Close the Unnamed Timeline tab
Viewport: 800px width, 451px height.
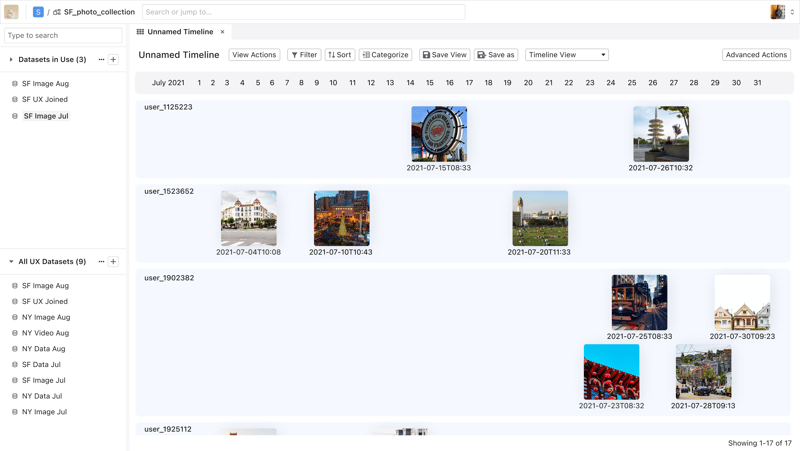pos(222,32)
